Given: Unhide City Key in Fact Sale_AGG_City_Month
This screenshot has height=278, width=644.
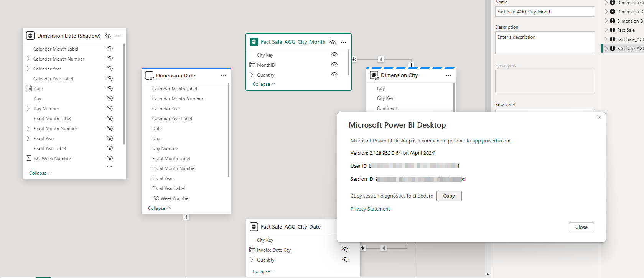Looking at the screenshot, I should [x=334, y=55].
